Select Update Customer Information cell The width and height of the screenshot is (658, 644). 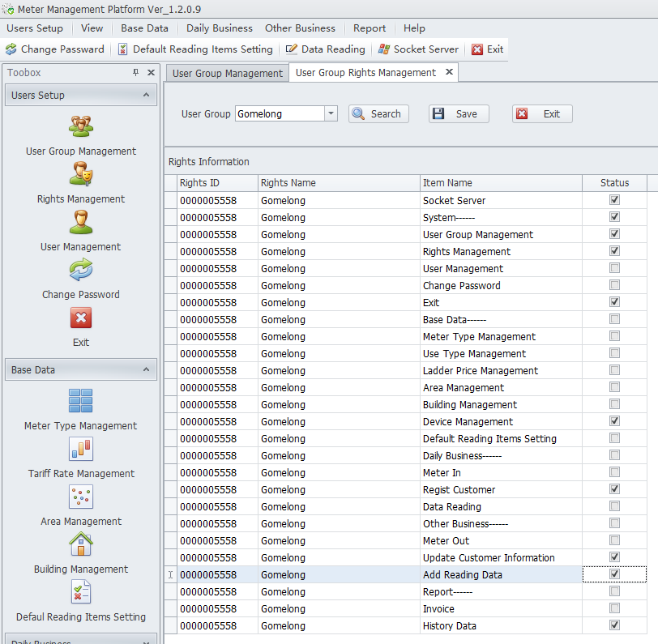tap(501, 557)
